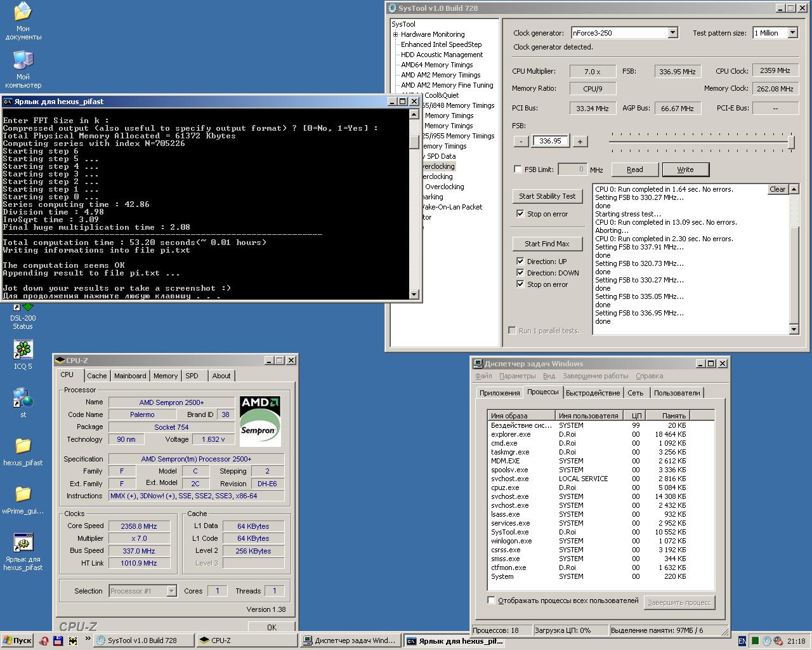Expand hidden quick launch items chevron
Viewport: 812px width, 650px height.
click(88, 639)
